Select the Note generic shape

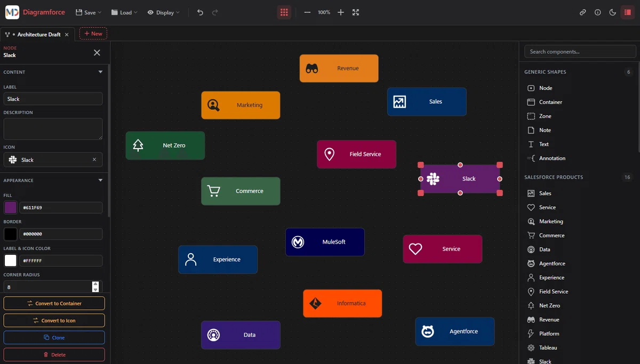click(x=580, y=130)
